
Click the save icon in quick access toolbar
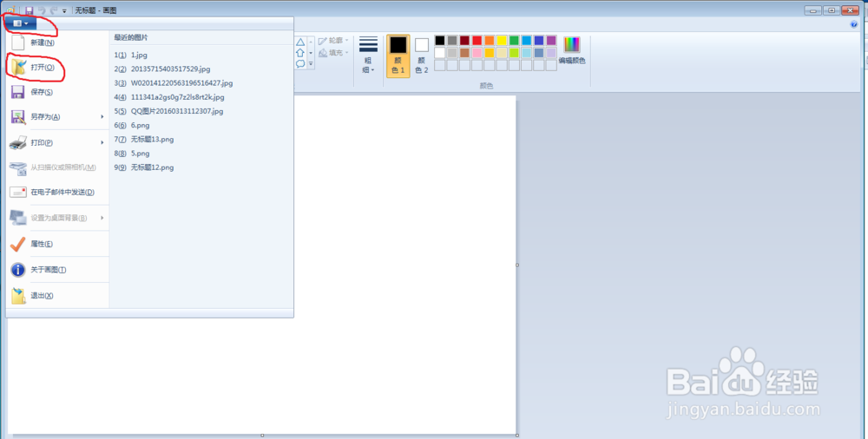click(x=30, y=10)
